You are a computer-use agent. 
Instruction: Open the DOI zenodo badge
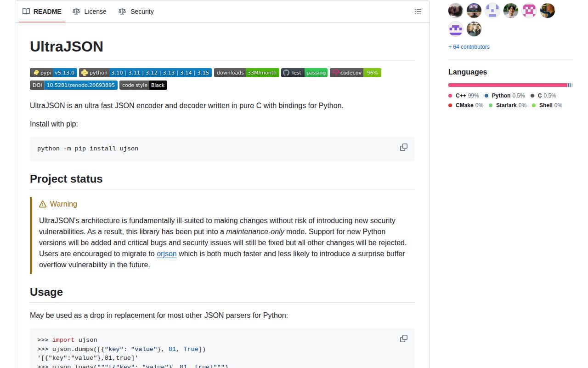coord(73,85)
